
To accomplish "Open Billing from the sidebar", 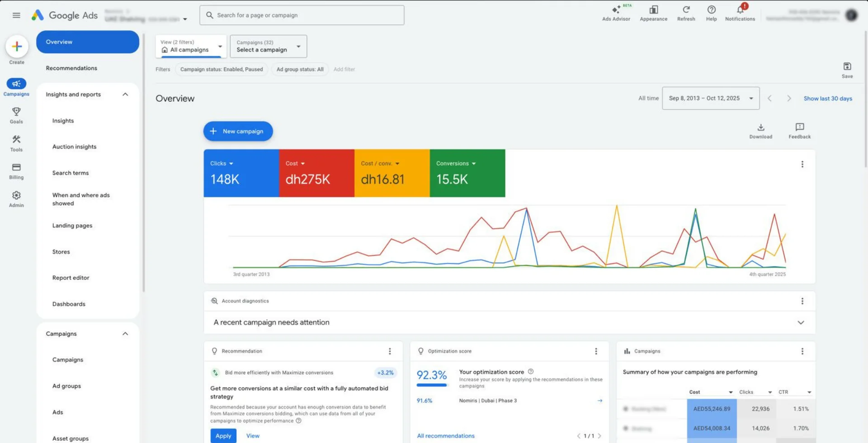I will (x=16, y=168).
